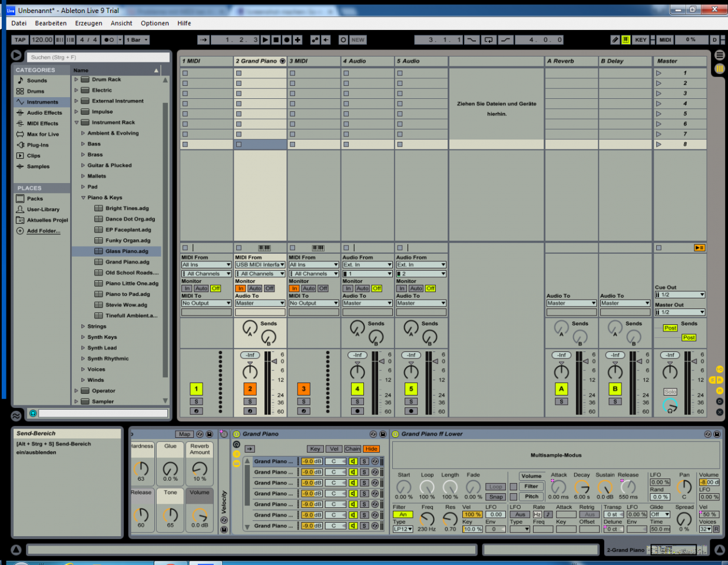Select the Drums category
Viewport: 728px width, 565px height.
tap(35, 91)
